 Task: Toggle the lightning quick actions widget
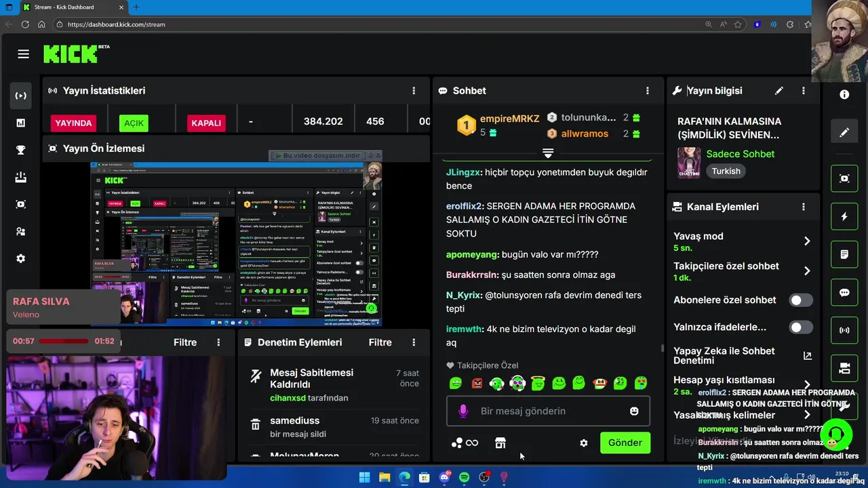[844, 217]
